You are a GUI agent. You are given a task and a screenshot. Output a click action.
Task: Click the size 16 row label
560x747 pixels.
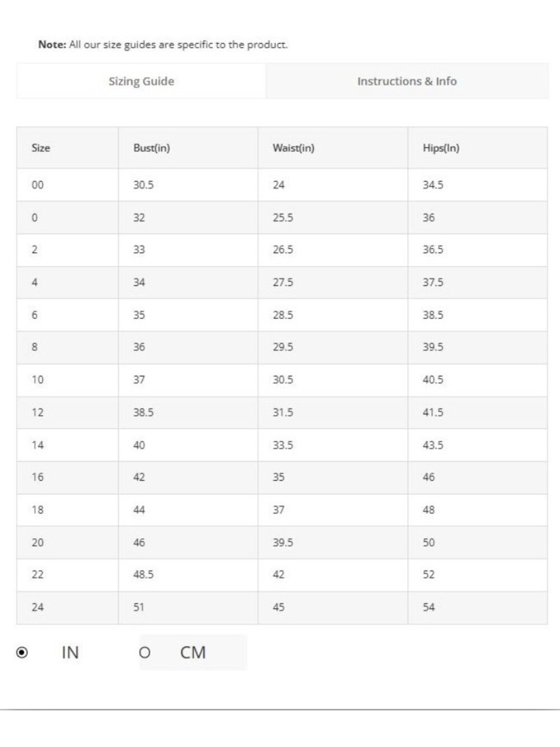coord(38,477)
